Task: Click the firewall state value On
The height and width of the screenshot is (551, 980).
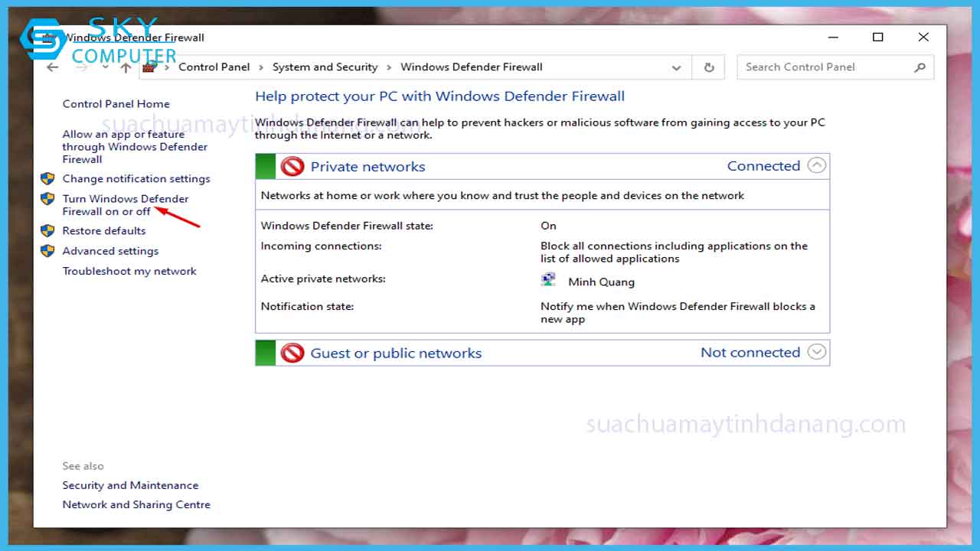Action: (x=548, y=226)
